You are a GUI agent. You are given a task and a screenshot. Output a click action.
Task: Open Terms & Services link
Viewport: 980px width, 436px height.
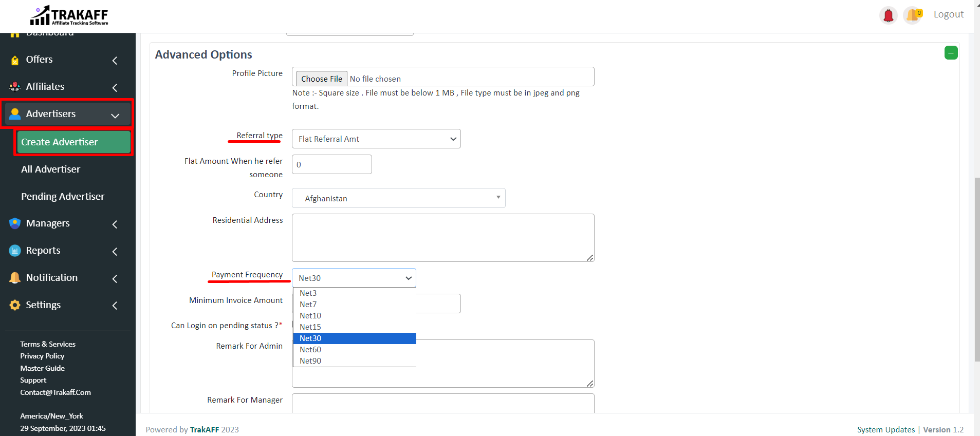48,344
